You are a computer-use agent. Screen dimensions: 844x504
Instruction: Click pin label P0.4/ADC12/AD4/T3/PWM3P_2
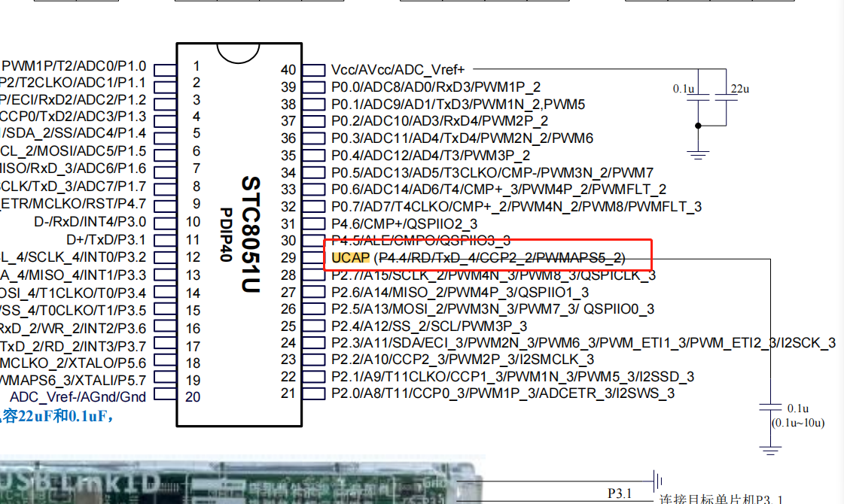pyautogui.click(x=431, y=156)
